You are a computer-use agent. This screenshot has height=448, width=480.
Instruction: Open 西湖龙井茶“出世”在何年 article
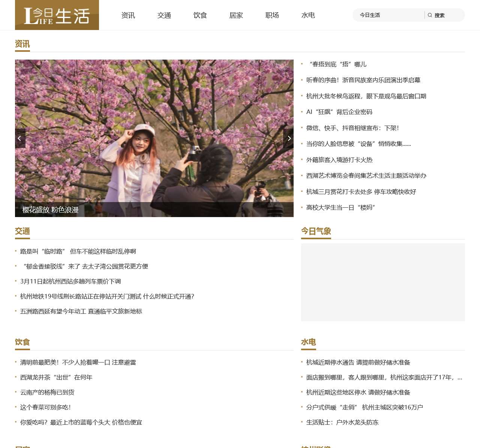[x=56, y=378]
